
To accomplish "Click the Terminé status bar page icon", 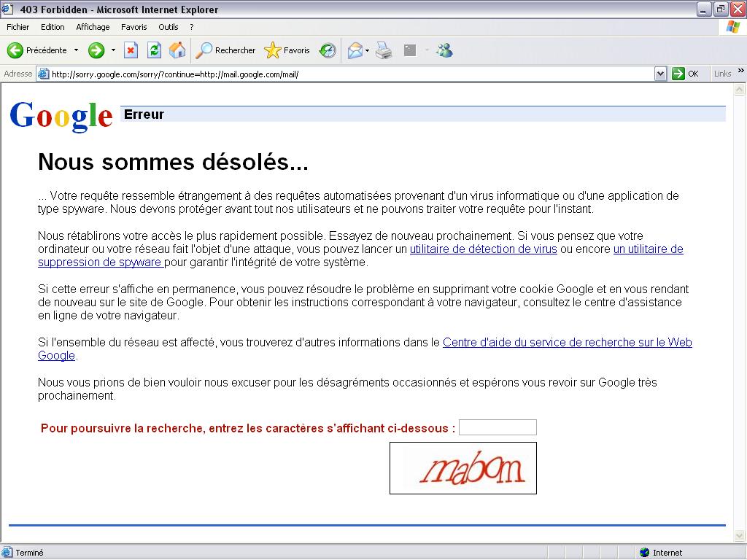I will pos(7,553).
